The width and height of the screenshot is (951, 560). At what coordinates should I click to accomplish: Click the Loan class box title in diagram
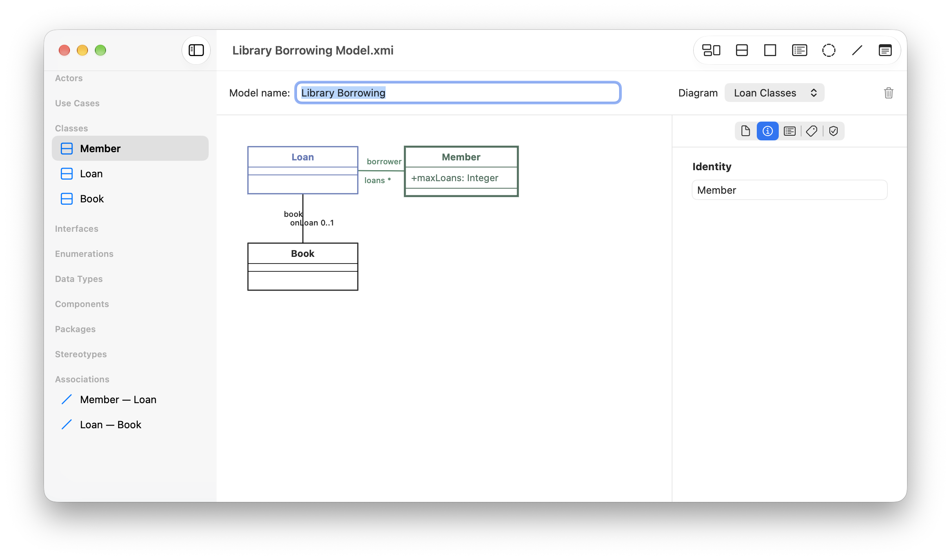pos(303,157)
